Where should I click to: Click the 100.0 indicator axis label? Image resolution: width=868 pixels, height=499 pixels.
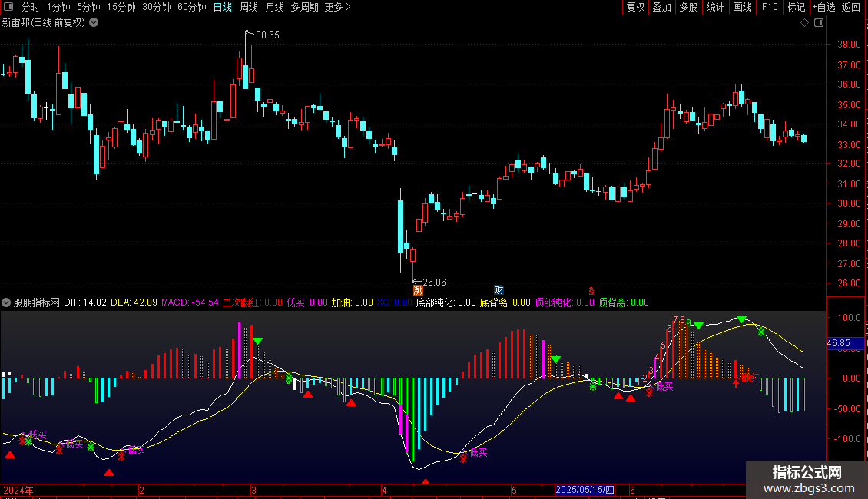pyautogui.click(x=849, y=318)
